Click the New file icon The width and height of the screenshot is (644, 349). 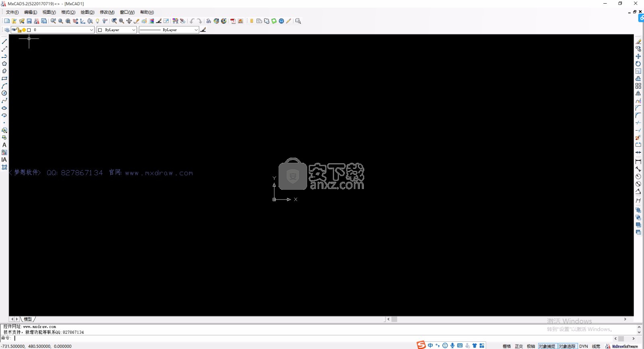coord(7,21)
